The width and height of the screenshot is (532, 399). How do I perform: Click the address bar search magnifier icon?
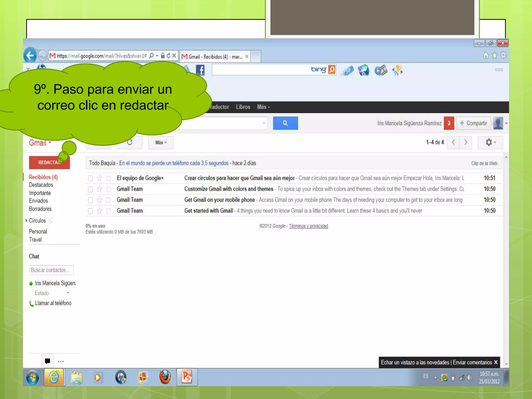tap(151, 56)
